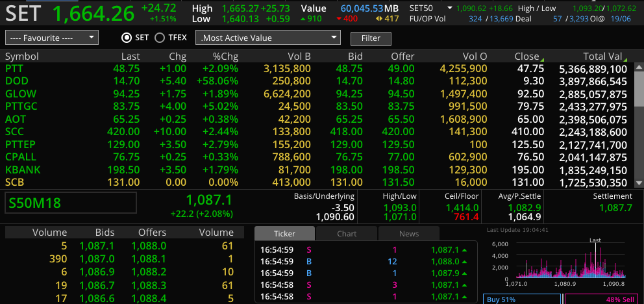Sort by the Symbol column header
Screen dimensions: 644x304
click(22, 57)
